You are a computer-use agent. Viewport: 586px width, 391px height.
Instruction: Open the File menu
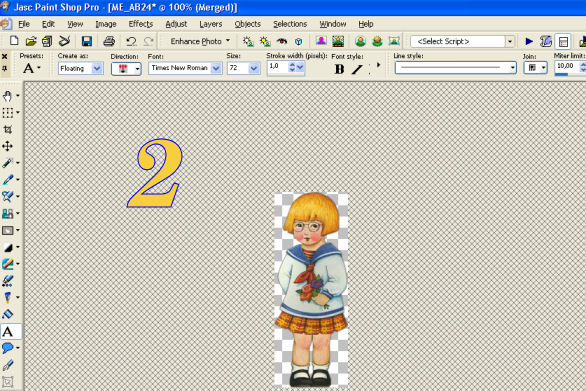[x=24, y=24]
